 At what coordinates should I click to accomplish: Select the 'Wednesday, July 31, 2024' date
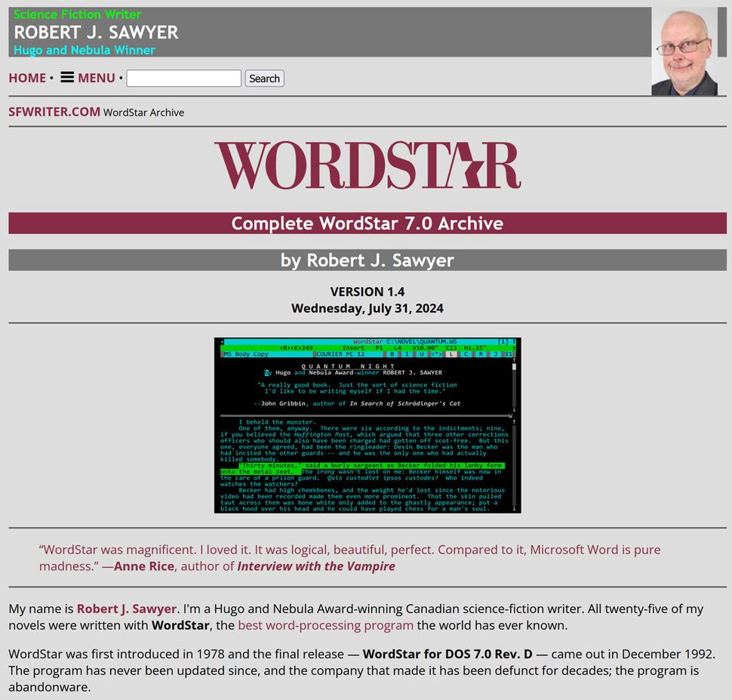[x=368, y=308]
